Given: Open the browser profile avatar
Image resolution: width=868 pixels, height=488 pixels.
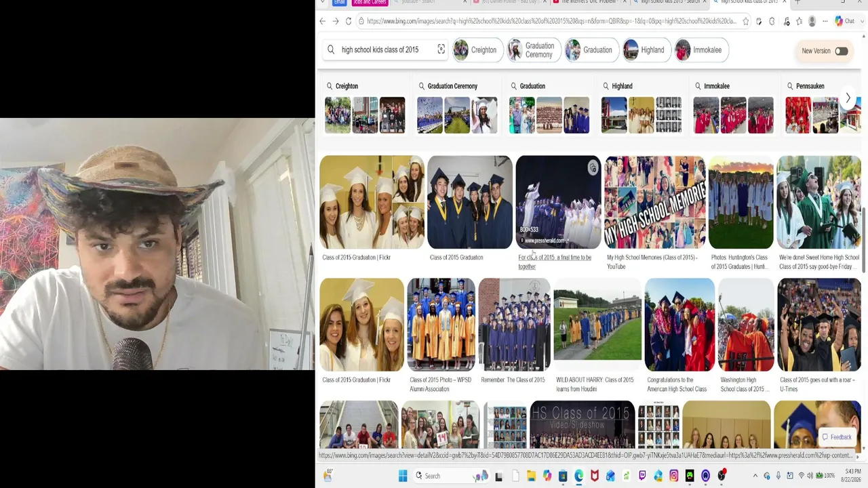Looking at the screenshot, I should tap(812, 21).
